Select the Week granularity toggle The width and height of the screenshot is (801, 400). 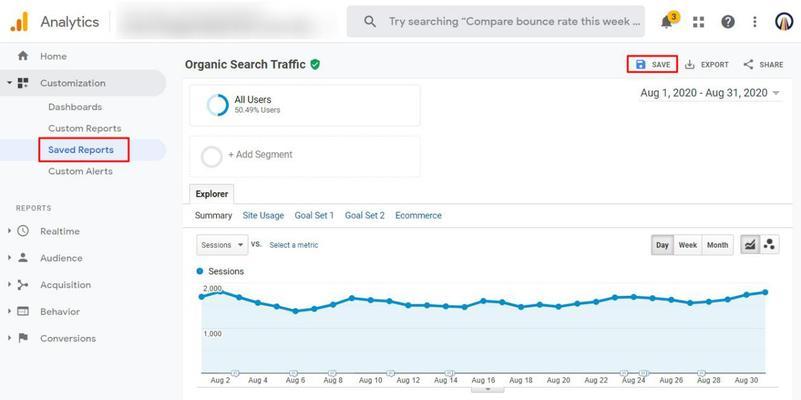pos(688,245)
